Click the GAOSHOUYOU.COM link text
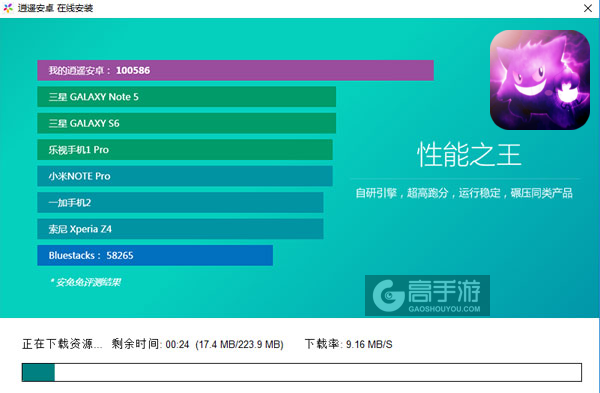600x393 pixels. pos(444,309)
